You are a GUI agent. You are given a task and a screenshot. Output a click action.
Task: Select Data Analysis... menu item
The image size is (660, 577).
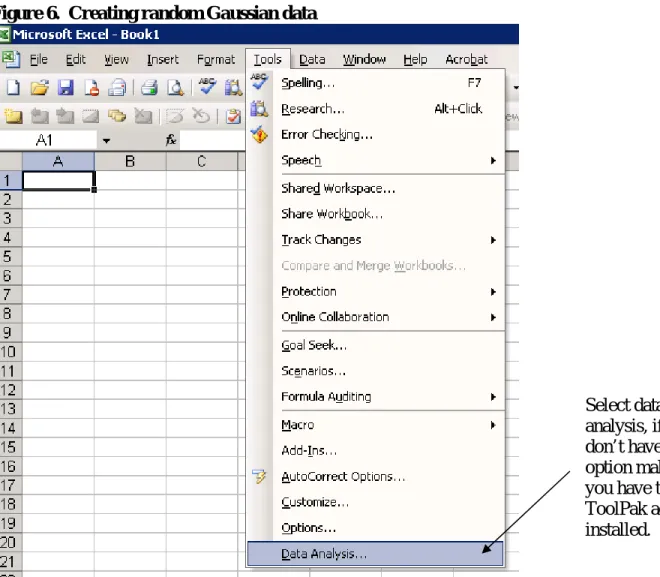point(375,554)
